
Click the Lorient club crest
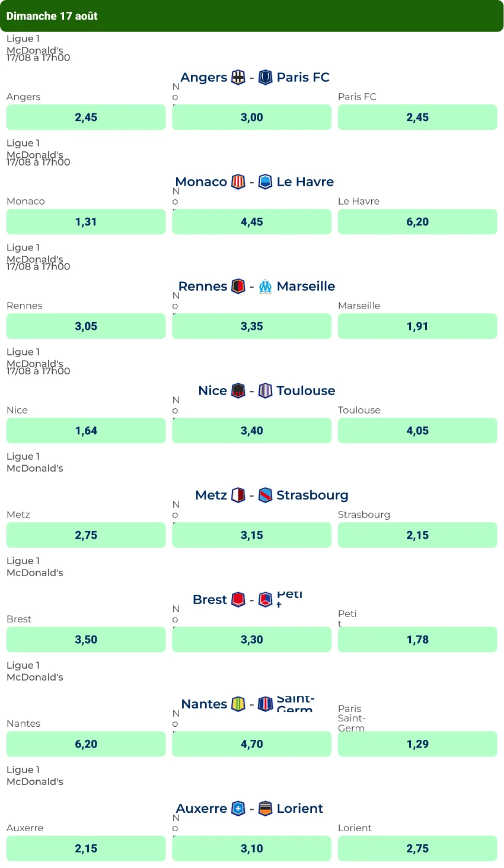(x=266, y=809)
